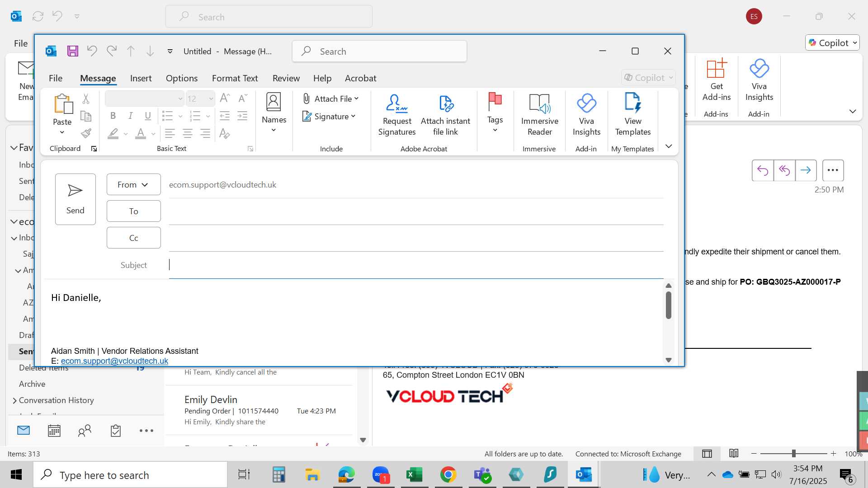Toggle Underline formatting

(x=148, y=116)
